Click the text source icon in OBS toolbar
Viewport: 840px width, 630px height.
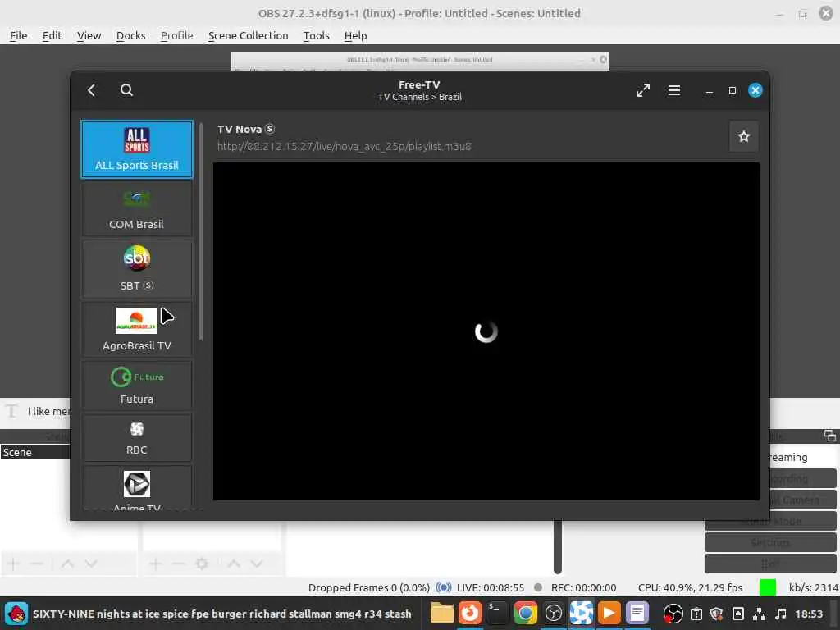point(11,411)
